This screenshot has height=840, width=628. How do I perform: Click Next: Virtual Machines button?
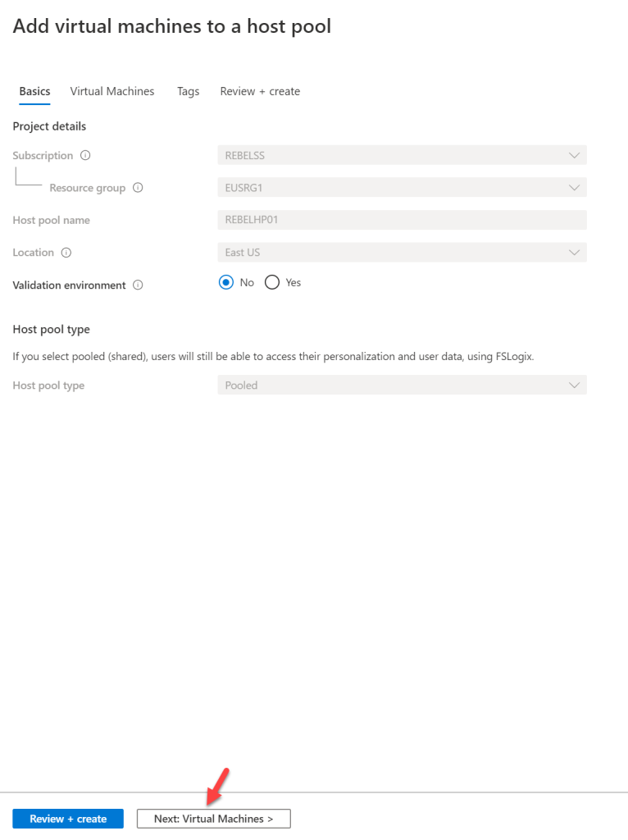point(213,818)
